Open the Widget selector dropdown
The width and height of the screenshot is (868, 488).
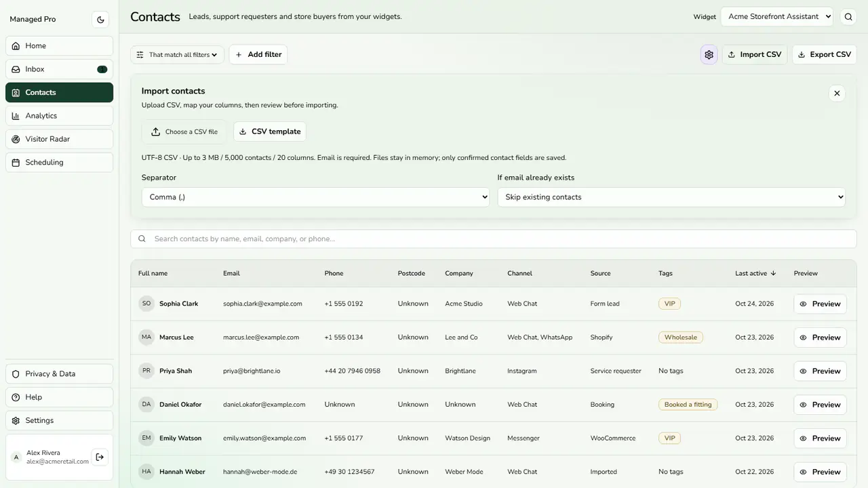[x=776, y=17]
